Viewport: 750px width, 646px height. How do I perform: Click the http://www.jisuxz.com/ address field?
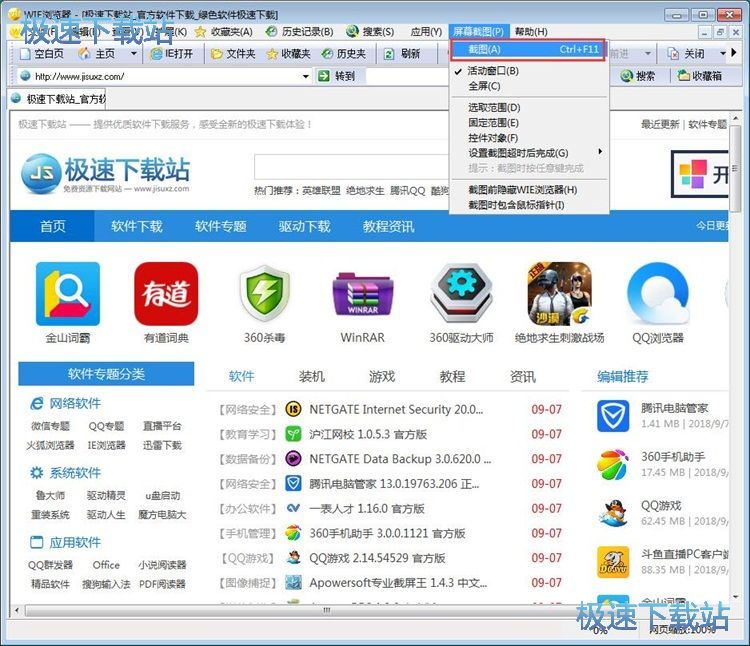click(x=165, y=76)
